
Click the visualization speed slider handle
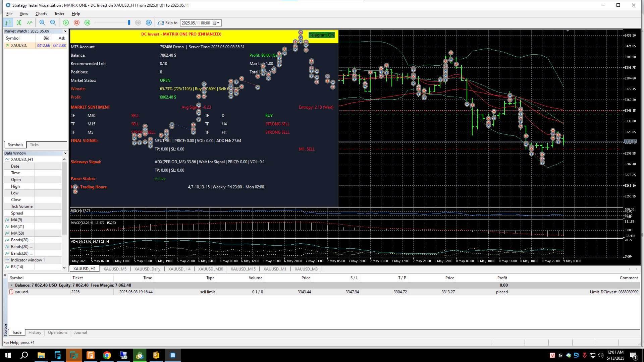(x=129, y=23)
